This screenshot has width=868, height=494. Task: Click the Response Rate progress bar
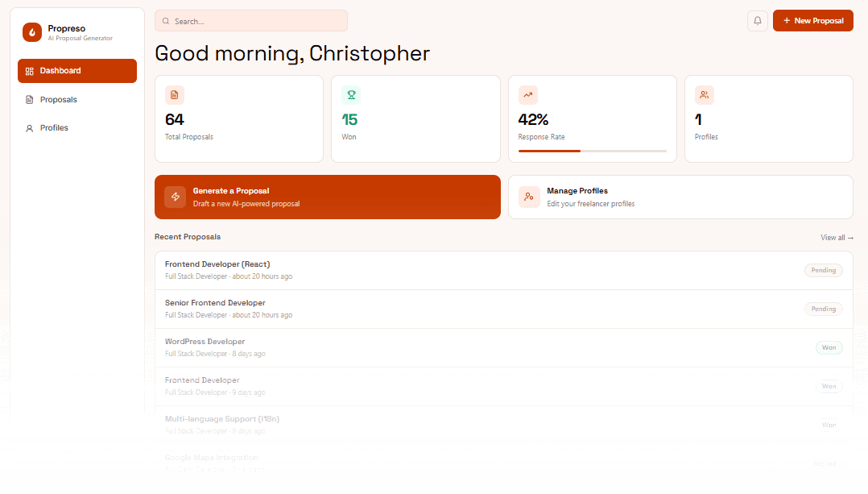[592, 149]
